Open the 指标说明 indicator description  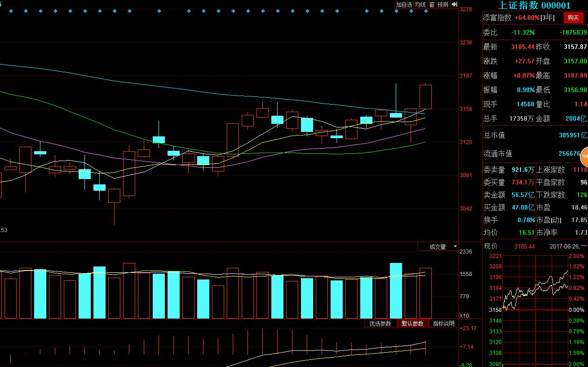443,323
